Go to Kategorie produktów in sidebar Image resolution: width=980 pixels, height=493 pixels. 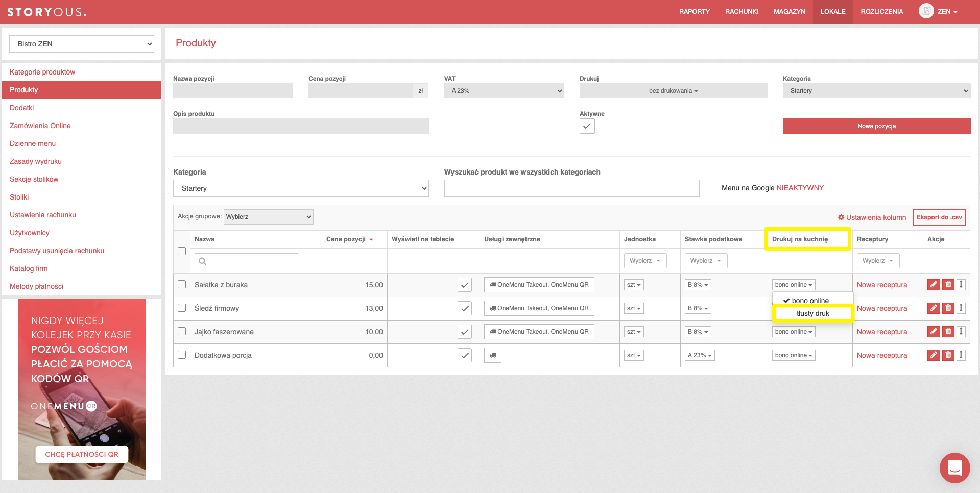click(42, 72)
